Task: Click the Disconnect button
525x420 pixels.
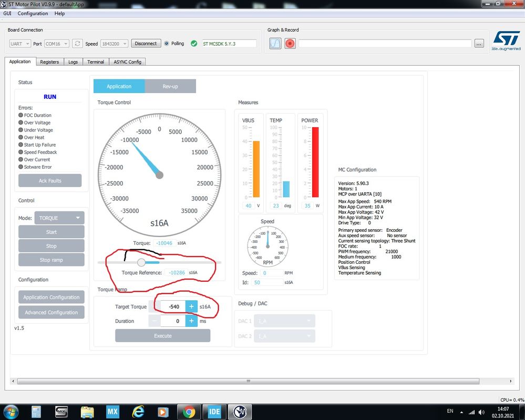Action: click(x=146, y=44)
